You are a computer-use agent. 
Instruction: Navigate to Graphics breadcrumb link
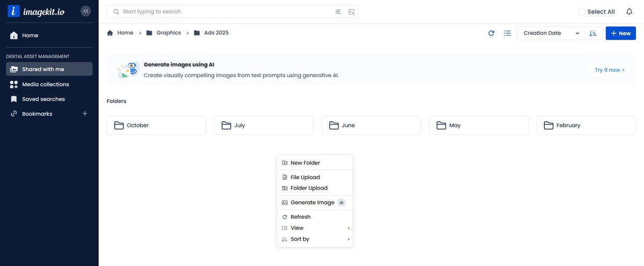pos(169,33)
